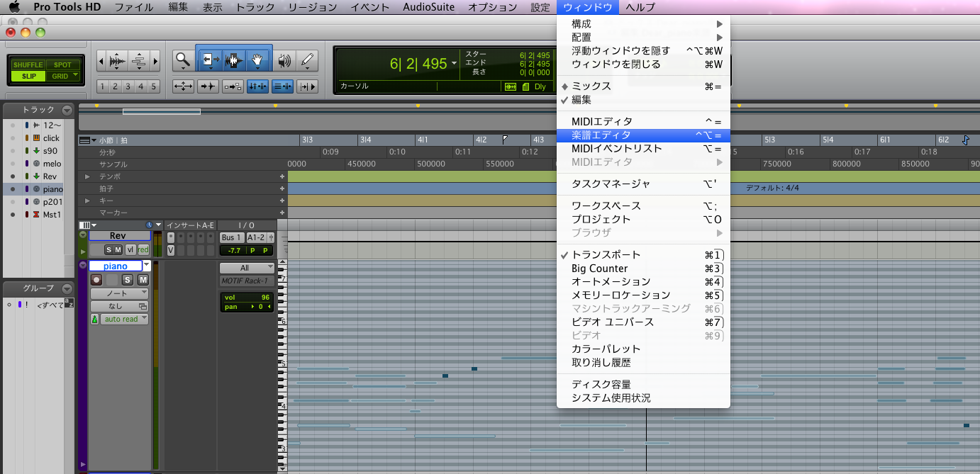The height and width of the screenshot is (474, 980).
Task: Open the グループ list popup menu
Action: click(x=67, y=288)
